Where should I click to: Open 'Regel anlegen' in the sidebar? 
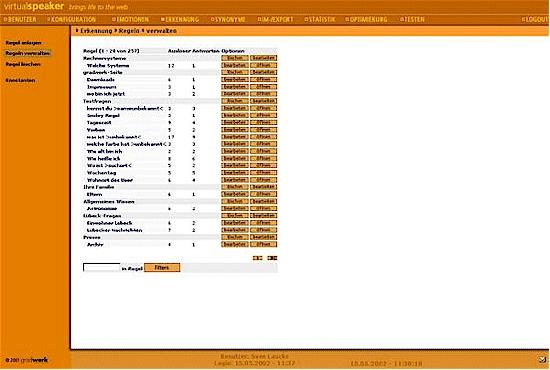click(24, 43)
